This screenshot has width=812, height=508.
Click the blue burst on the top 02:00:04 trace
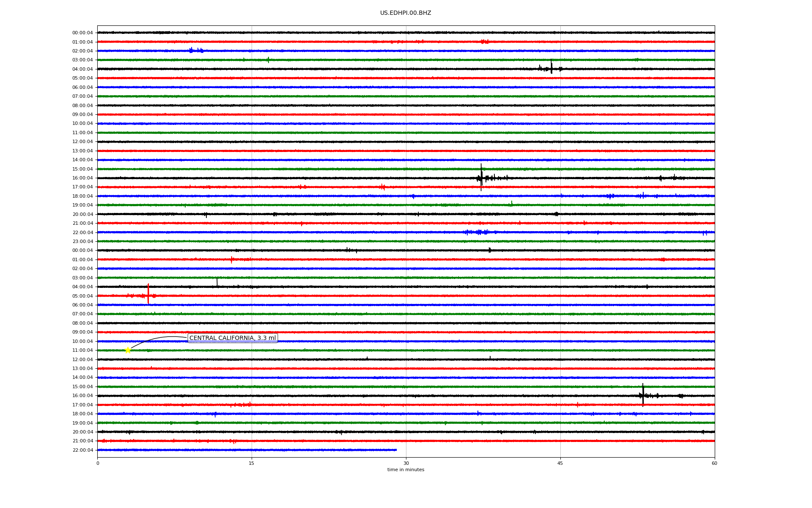191,50
